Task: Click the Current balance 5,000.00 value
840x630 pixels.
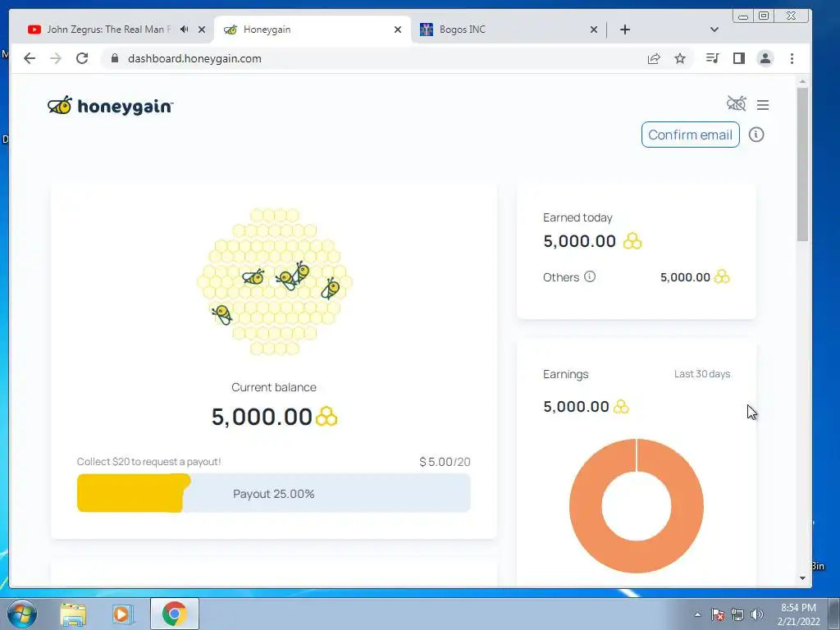Action: (x=262, y=417)
